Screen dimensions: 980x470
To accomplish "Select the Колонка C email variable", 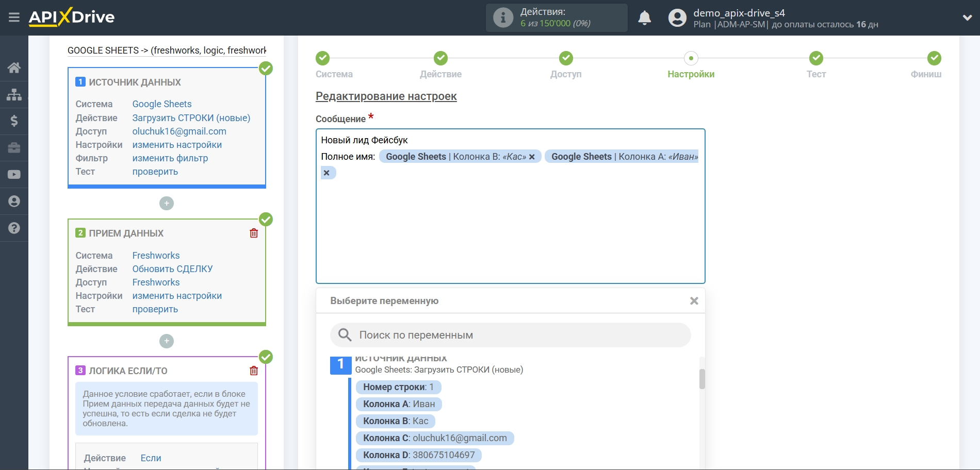I will coord(434,438).
